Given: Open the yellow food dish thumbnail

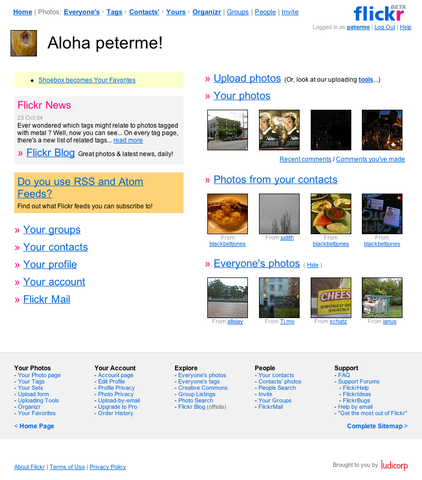Looking at the screenshot, I should [x=227, y=214].
